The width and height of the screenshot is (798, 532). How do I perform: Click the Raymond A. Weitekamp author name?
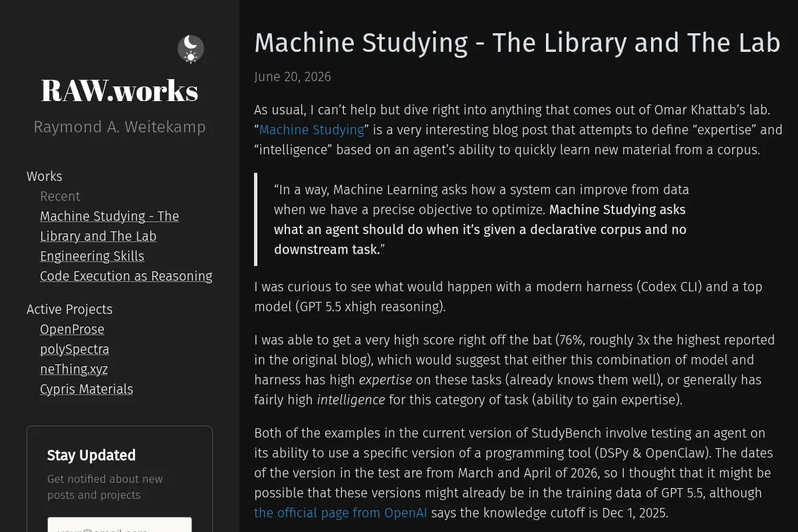click(120, 127)
